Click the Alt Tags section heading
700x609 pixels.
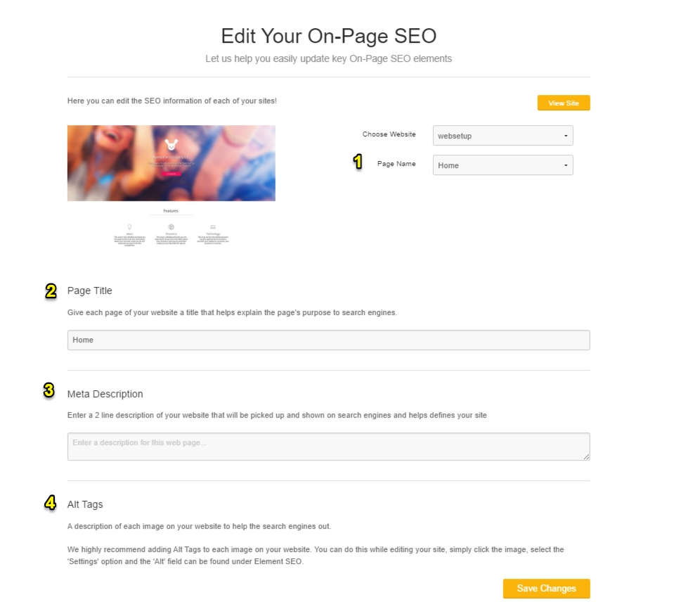(x=85, y=504)
